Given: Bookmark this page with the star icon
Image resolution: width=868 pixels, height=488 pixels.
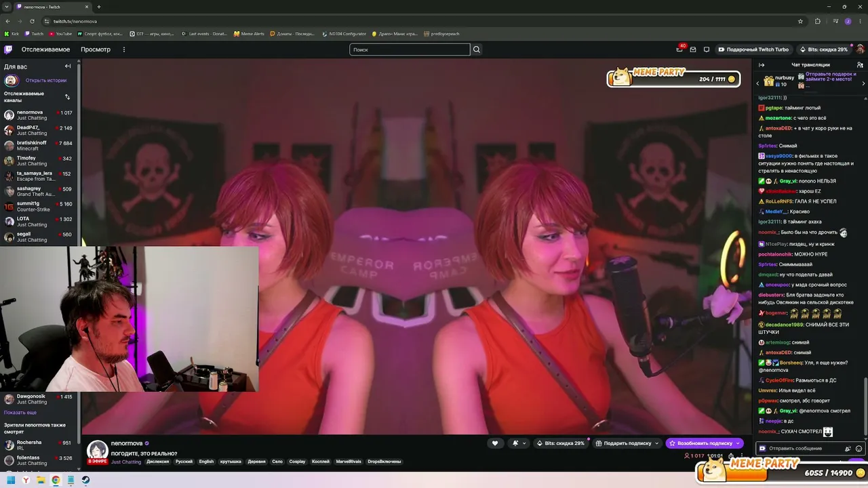Looking at the screenshot, I should pos(800,21).
